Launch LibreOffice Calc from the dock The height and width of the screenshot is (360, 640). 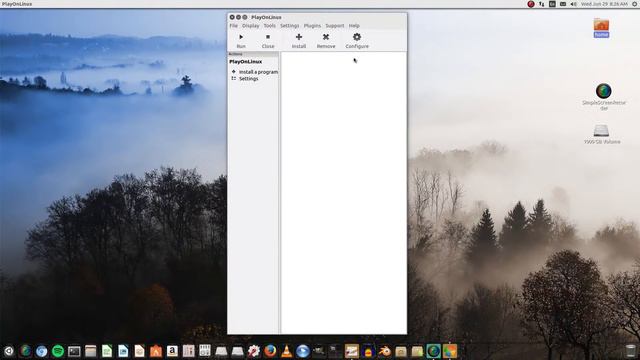coord(107,351)
